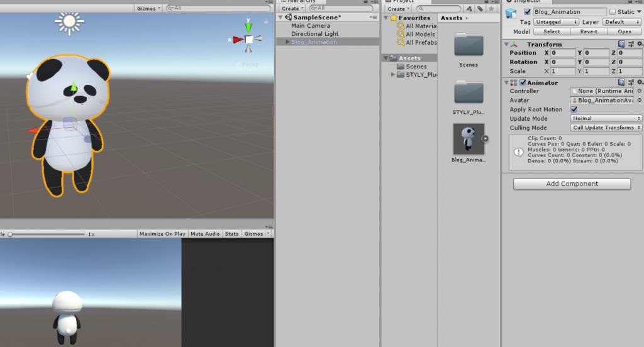The image size is (644, 347).
Task: Click the red X axis cone on orientation gizmo
Action: coord(238,40)
